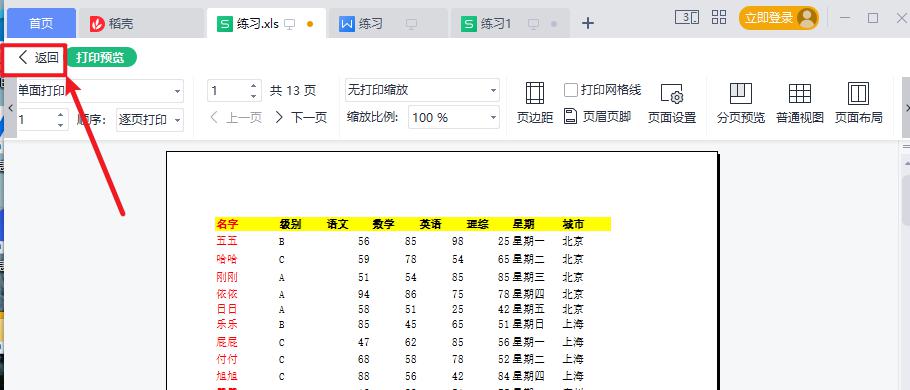Click the 刚刚 name cell
910x390 pixels.
click(227, 277)
